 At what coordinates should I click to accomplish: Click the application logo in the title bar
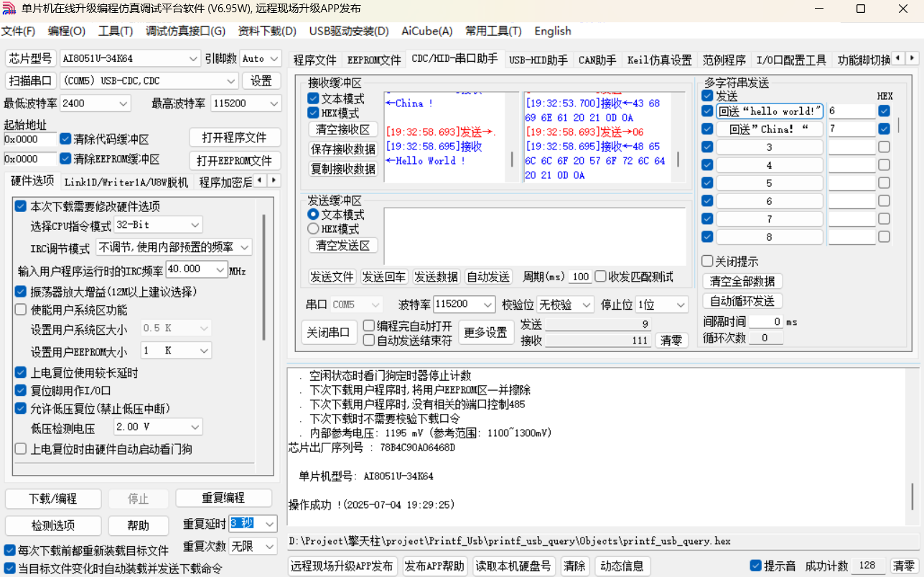[x=9, y=9]
